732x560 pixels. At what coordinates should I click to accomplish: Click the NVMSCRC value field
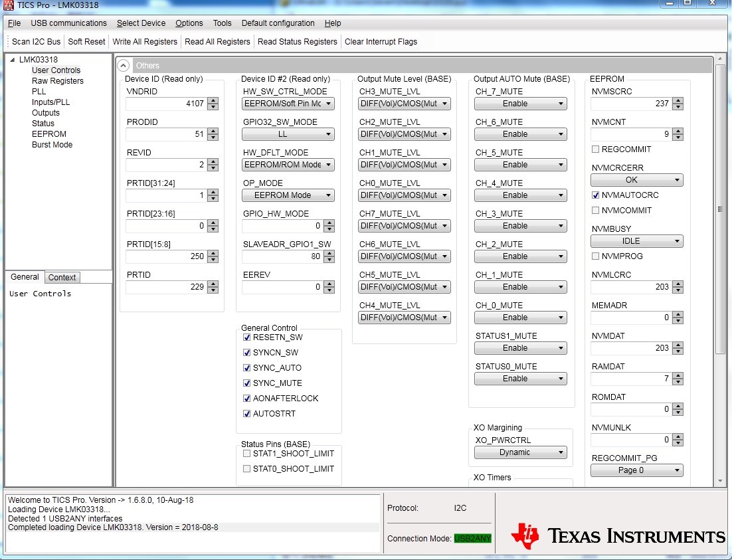632,104
